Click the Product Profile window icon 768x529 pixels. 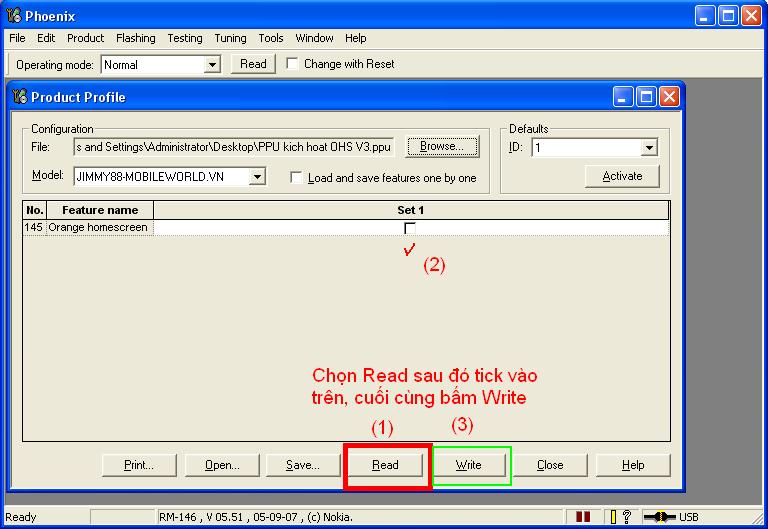pyautogui.click(x=19, y=97)
